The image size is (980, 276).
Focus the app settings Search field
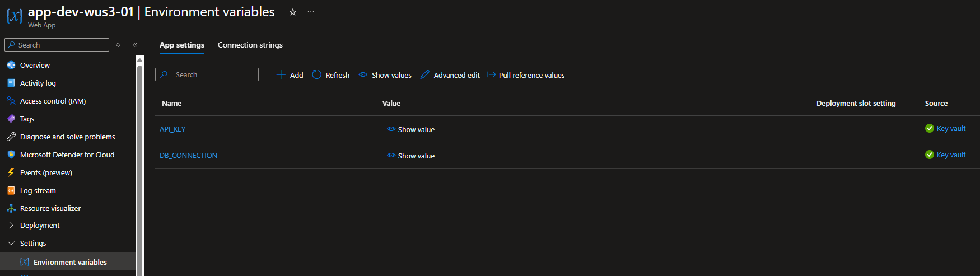207,74
